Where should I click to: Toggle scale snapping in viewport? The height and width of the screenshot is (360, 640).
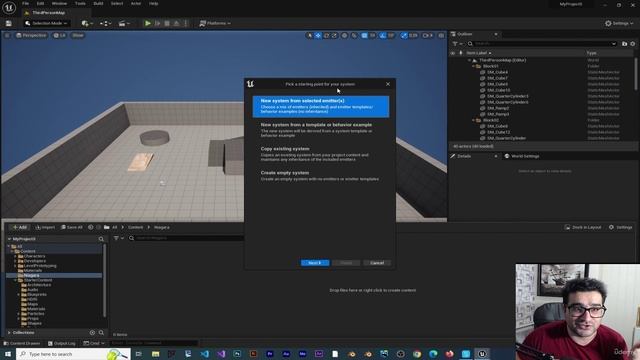point(404,36)
